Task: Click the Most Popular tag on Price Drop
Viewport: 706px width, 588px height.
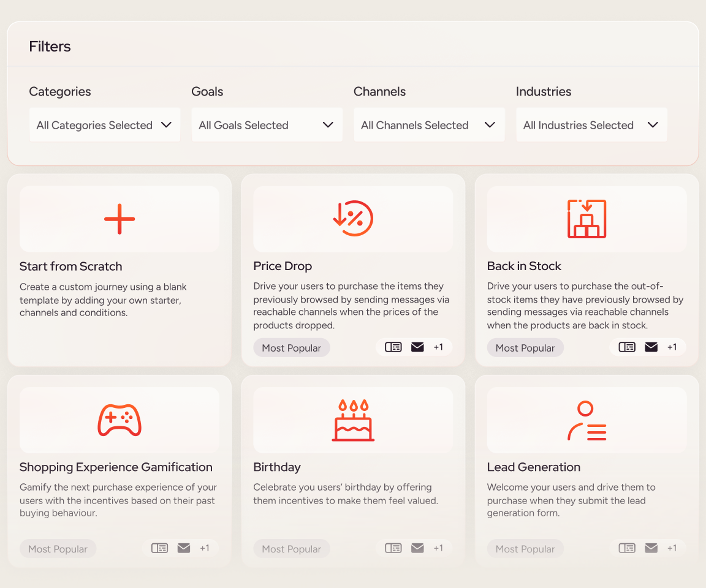Action: coord(292,348)
